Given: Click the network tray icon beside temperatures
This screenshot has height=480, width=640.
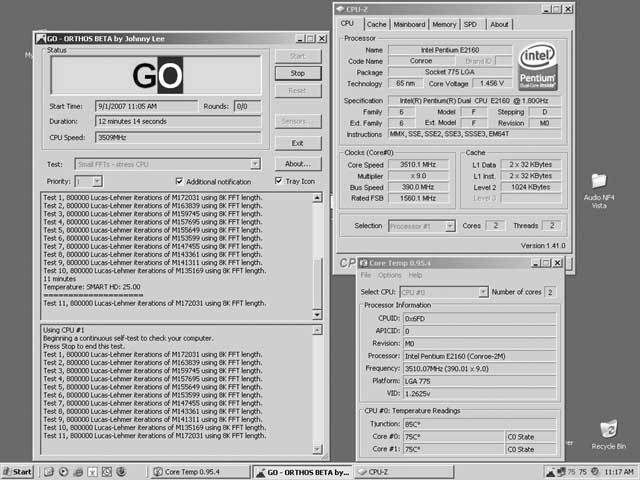Looking at the screenshot, I should point(562,472).
